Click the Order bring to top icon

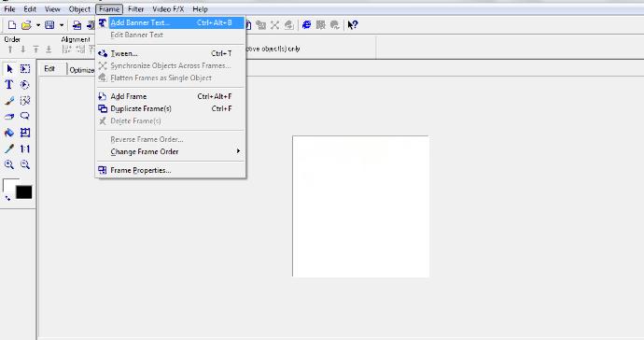[35, 50]
